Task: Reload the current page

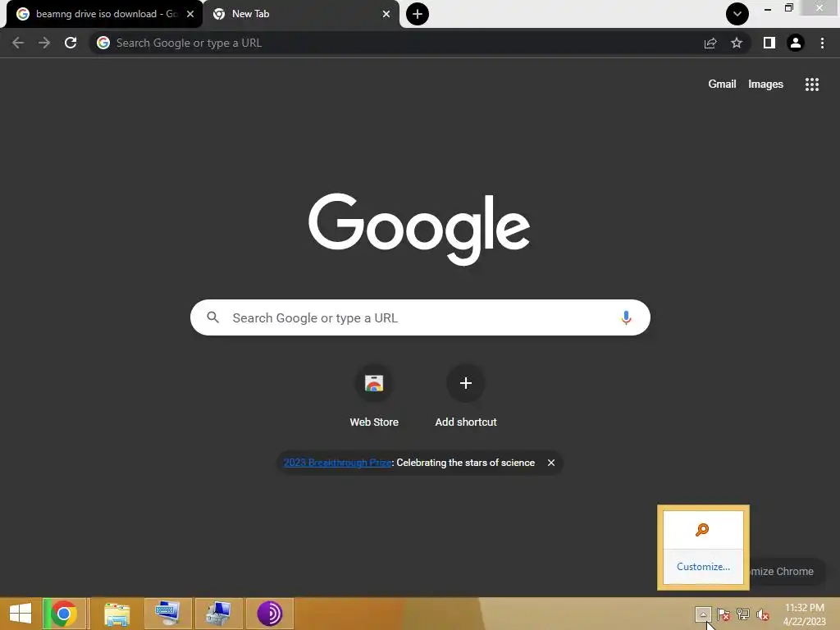Action: [71, 43]
